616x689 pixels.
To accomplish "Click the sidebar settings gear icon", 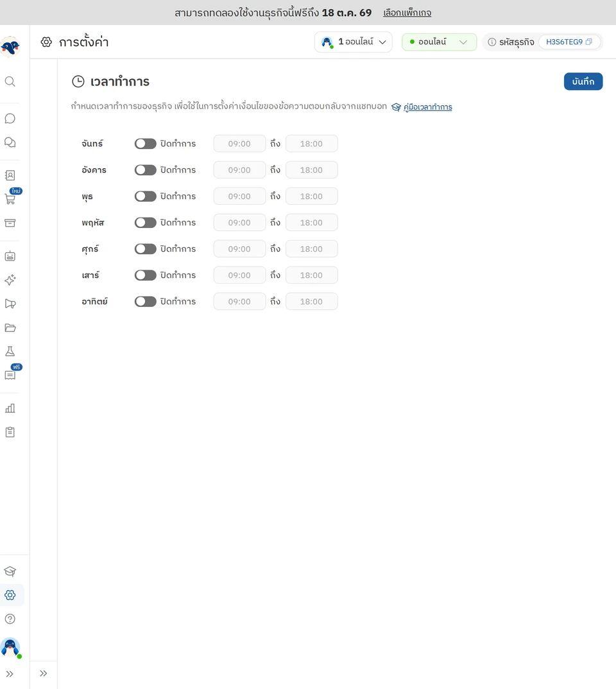I will (x=10, y=595).
